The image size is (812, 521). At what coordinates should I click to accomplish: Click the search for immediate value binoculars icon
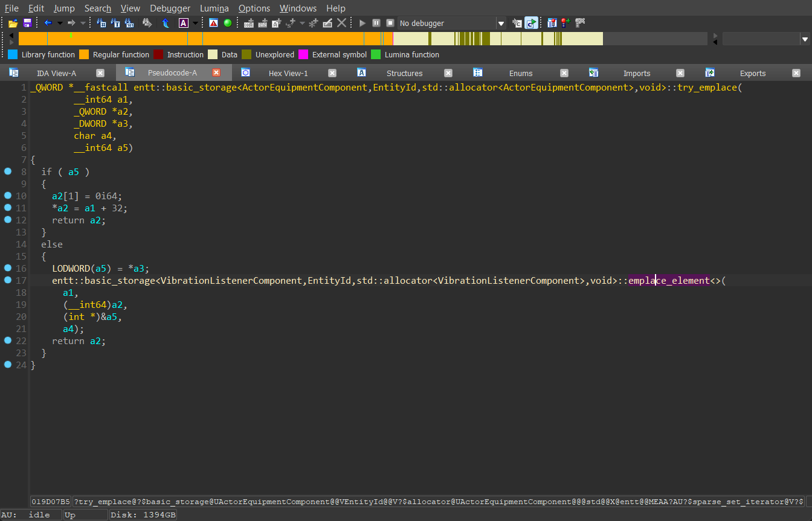[101, 23]
